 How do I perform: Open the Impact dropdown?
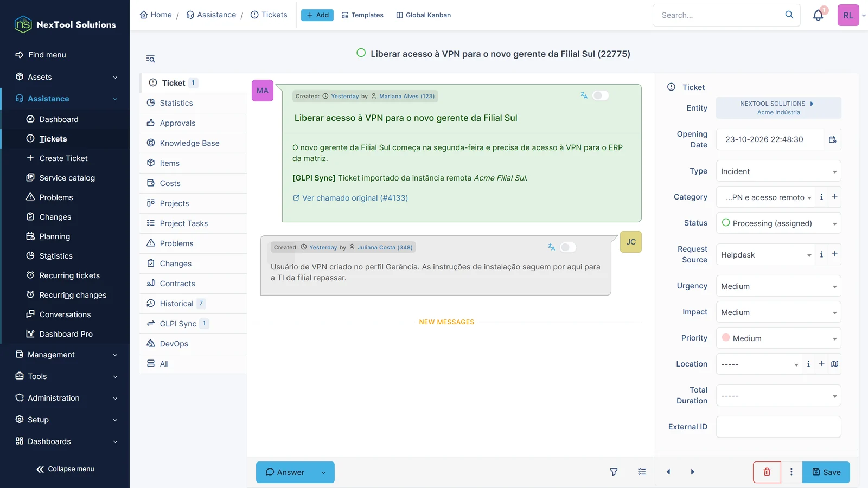pyautogui.click(x=778, y=312)
